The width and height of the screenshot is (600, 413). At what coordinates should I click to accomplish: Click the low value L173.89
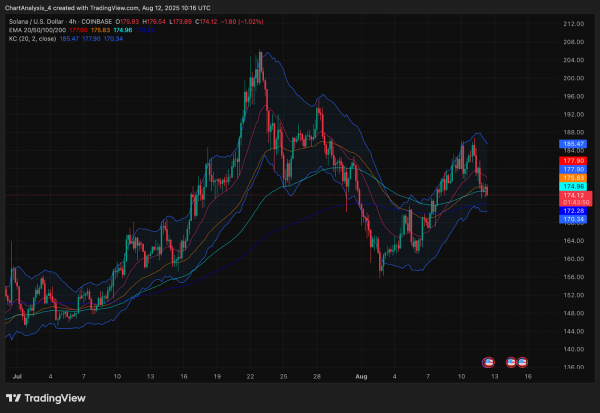pyautogui.click(x=180, y=22)
